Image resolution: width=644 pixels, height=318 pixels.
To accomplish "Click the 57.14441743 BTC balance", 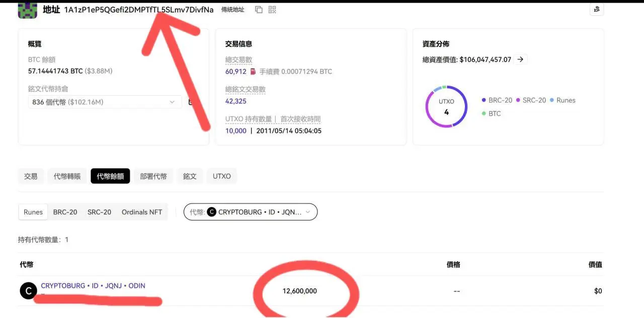I will coord(55,71).
